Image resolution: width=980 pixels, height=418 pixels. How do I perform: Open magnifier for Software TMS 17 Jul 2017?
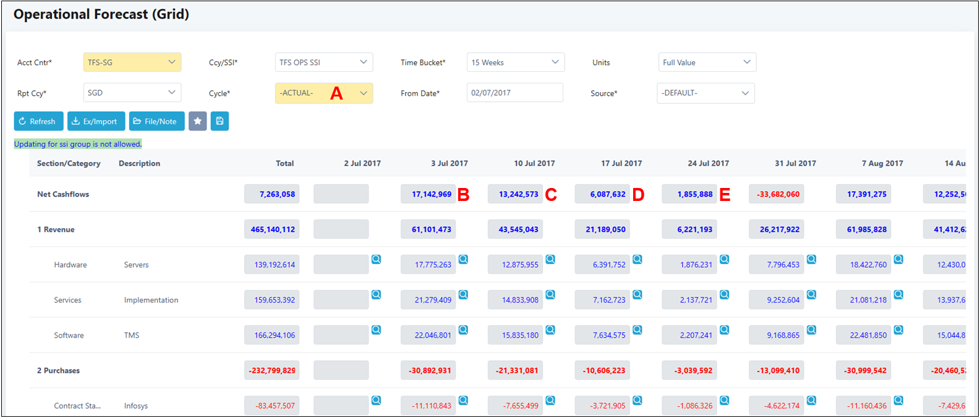(x=637, y=330)
